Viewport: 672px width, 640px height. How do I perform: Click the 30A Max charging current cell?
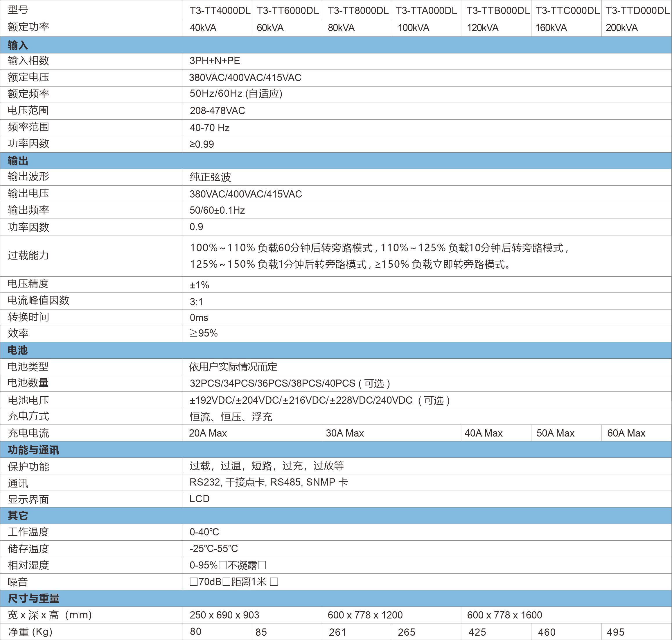[345, 433]
